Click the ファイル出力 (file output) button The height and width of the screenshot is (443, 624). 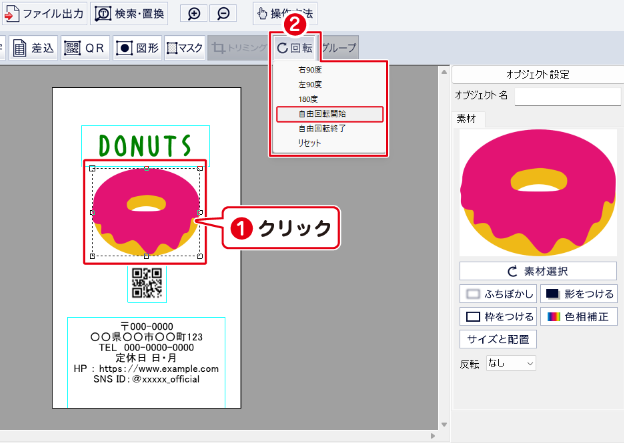pos(44,13)
